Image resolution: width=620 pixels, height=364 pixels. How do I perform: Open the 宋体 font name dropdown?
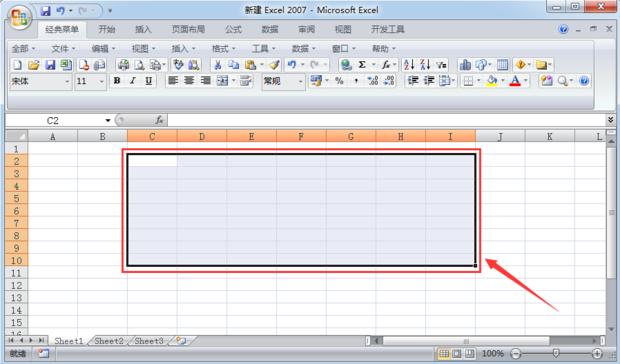click(x=40, y=81)
